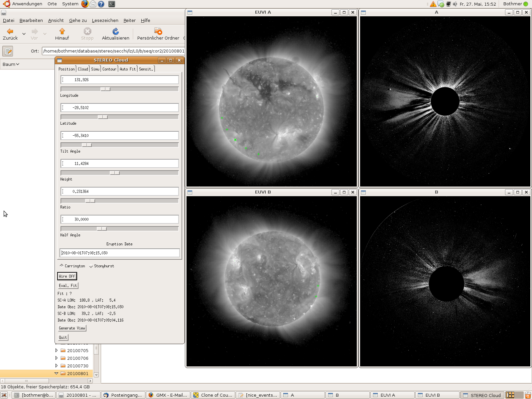Click the trash icon in bottom panel

pyautogui.click(x=528, y=395)
